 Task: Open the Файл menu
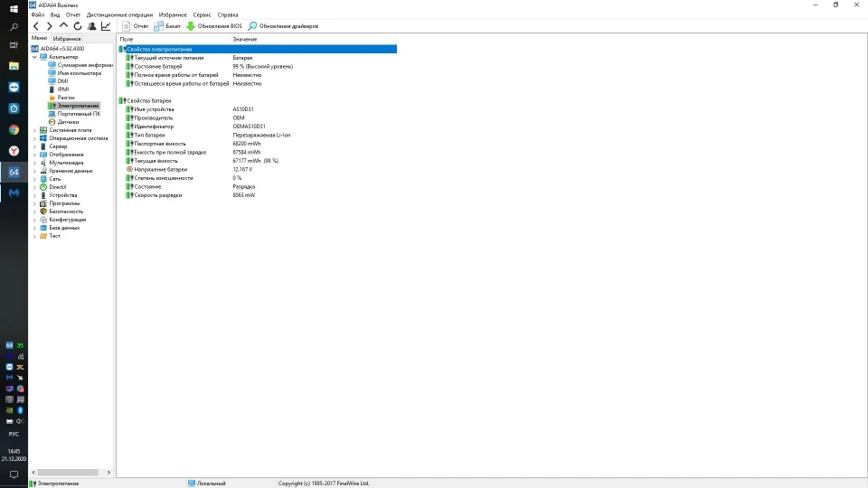coord(38,15)
